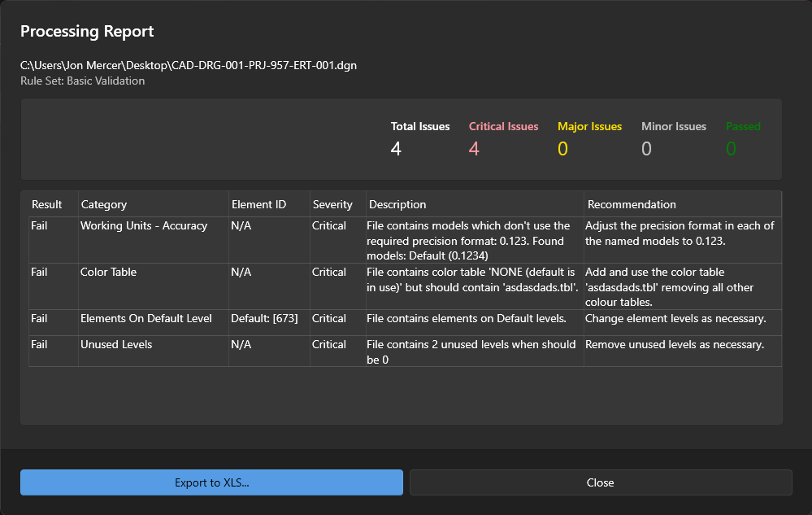
Task: Click the Critical Issues count
Action: (474, 148)
